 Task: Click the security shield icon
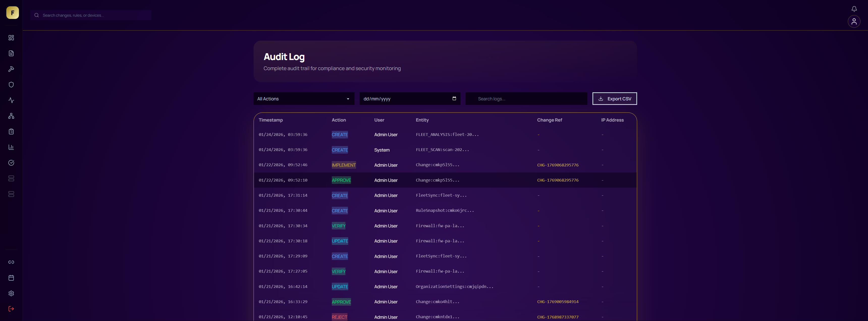[11, 84]
